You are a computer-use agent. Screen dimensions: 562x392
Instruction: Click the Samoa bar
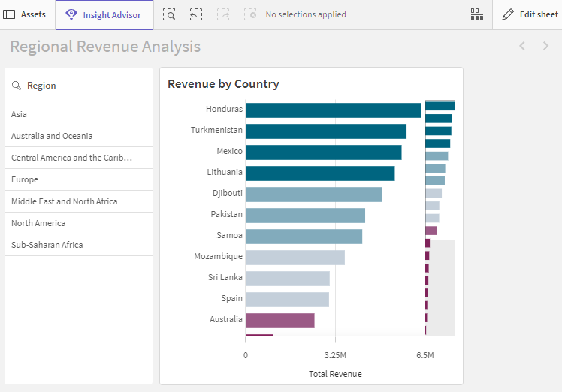[304, 237]
